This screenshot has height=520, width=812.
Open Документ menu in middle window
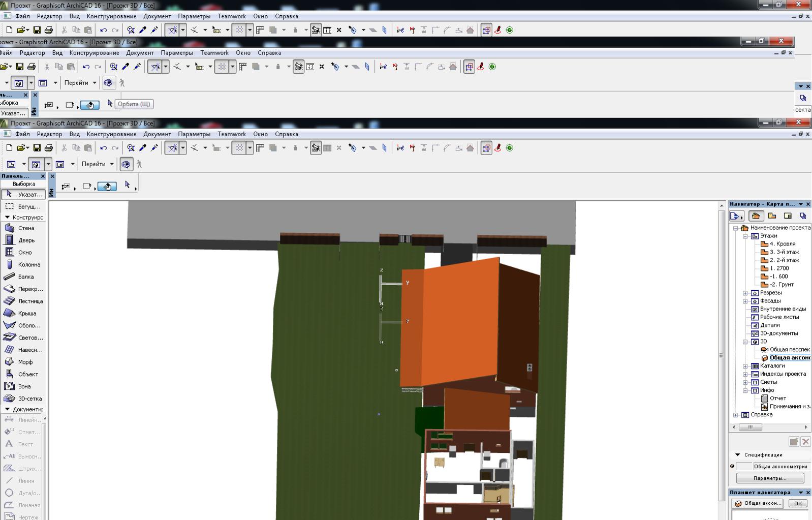tap(140, 53)
